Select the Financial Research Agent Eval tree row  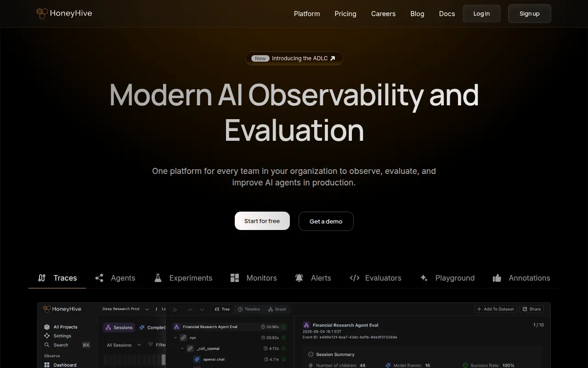tap(230, 327)
